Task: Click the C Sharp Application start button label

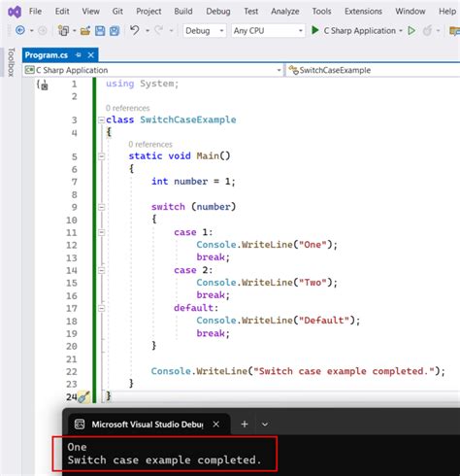Action: point(359,31)
